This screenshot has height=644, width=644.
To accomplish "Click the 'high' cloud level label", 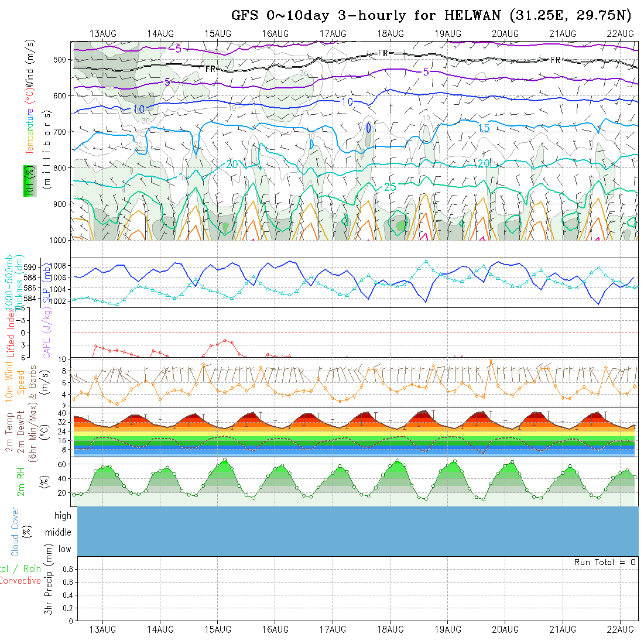I will (x=63, y=516).
